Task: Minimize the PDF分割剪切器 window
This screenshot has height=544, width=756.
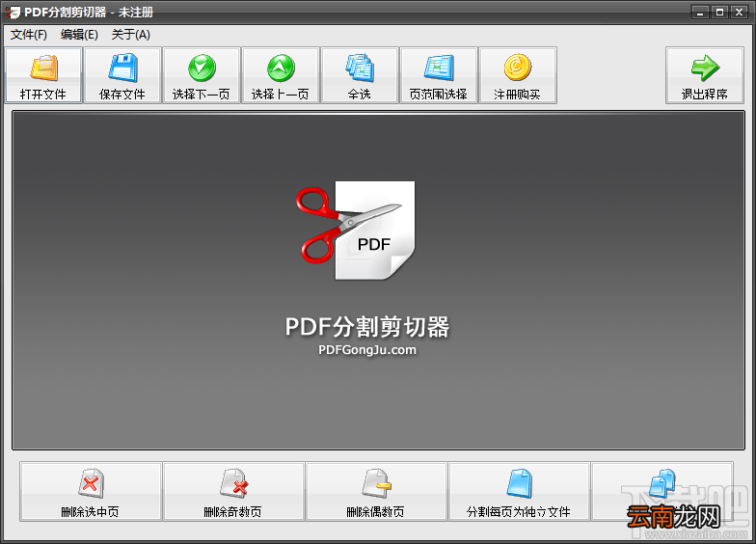Action: [700, 12]
